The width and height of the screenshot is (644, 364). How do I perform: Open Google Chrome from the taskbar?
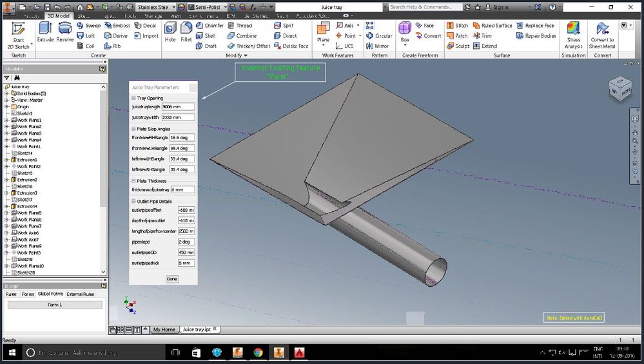[258, 352]
